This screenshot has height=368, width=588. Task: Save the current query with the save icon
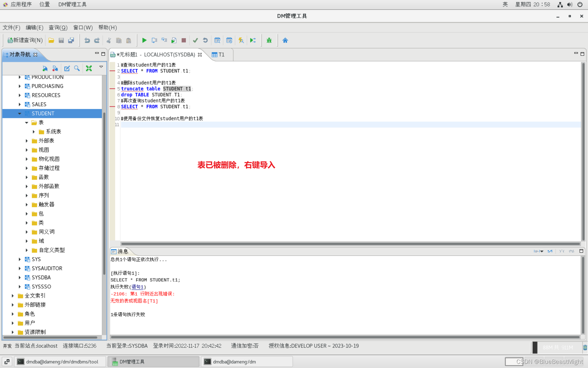(x=61, y=40)
